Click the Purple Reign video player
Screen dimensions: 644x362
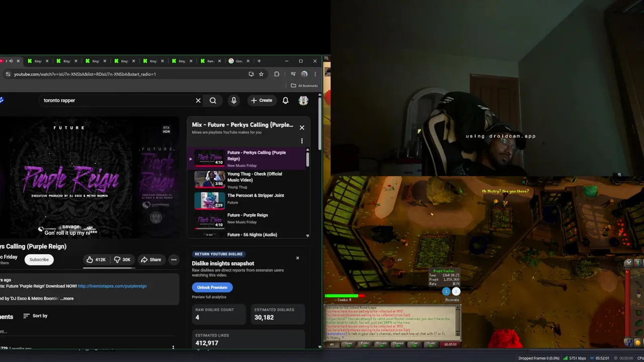(89, 177)
